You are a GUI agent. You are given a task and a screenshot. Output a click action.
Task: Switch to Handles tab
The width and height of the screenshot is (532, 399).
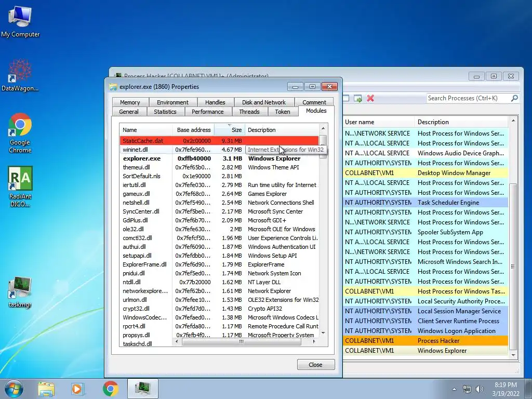coord(215,102)
